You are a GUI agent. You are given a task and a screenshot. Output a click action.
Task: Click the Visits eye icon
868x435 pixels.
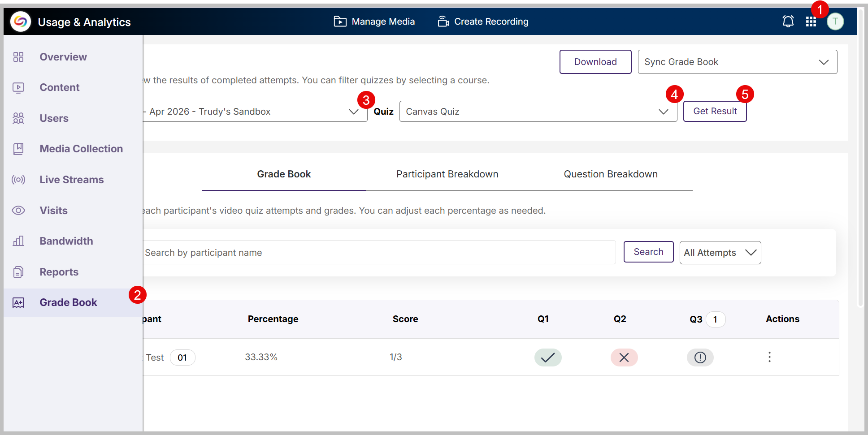18,211
